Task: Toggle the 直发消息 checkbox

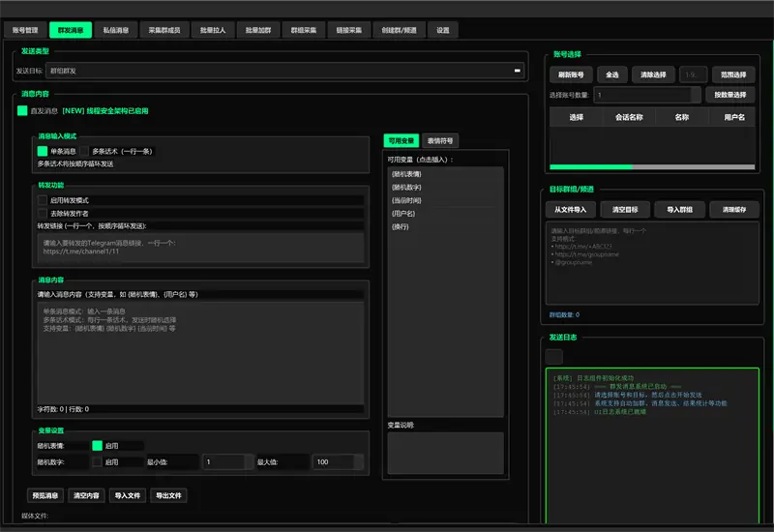Action: 22,110
